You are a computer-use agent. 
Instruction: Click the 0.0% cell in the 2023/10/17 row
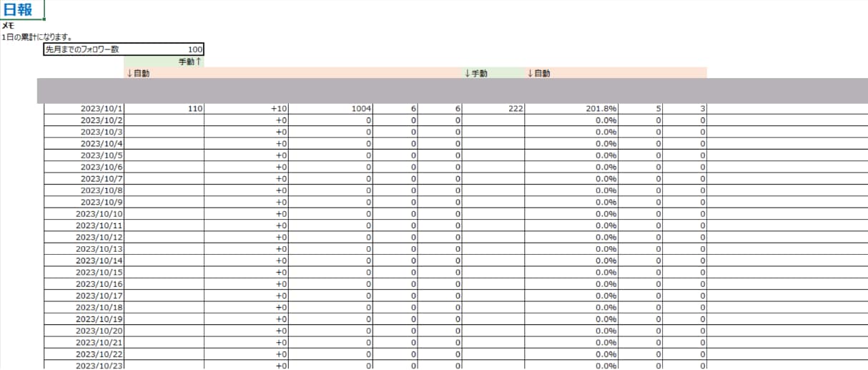(x=571, y=296)
